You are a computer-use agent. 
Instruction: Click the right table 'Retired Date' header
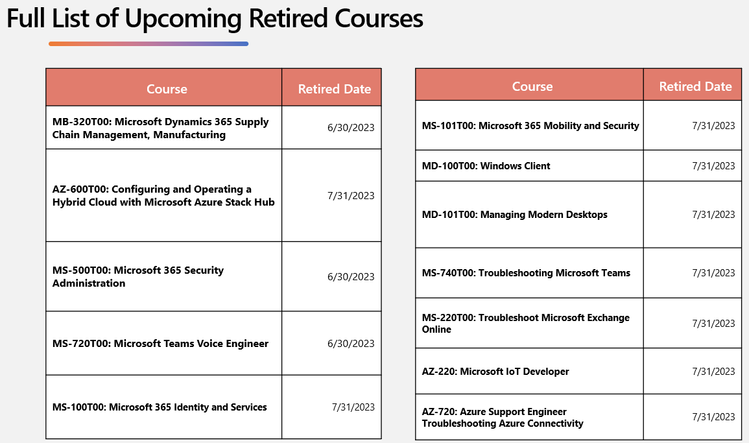[696, 86]
